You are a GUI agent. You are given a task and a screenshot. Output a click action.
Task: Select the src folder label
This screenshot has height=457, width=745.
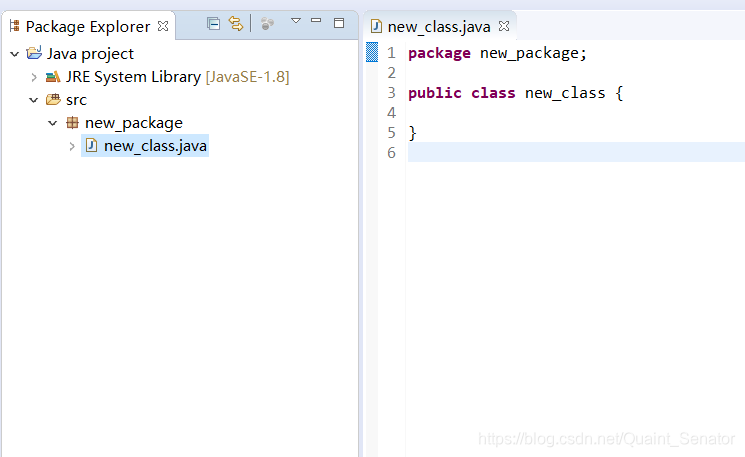pos(76,100)
